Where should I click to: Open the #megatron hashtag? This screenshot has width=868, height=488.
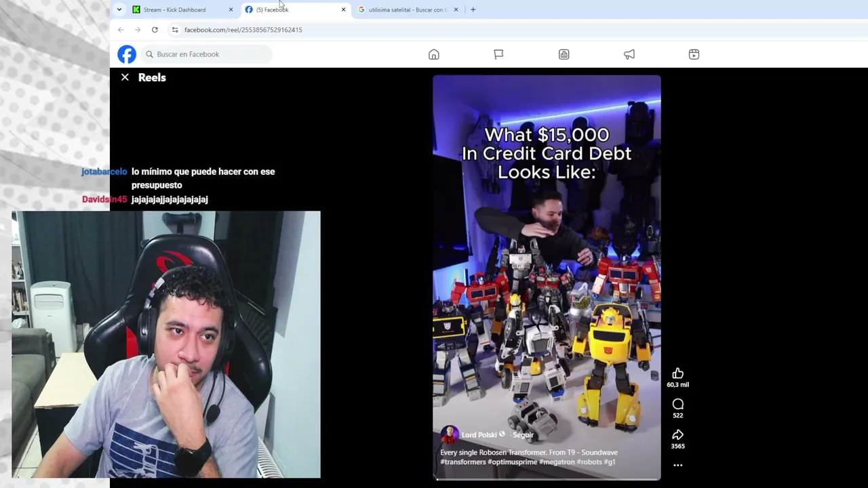[557, 462]
